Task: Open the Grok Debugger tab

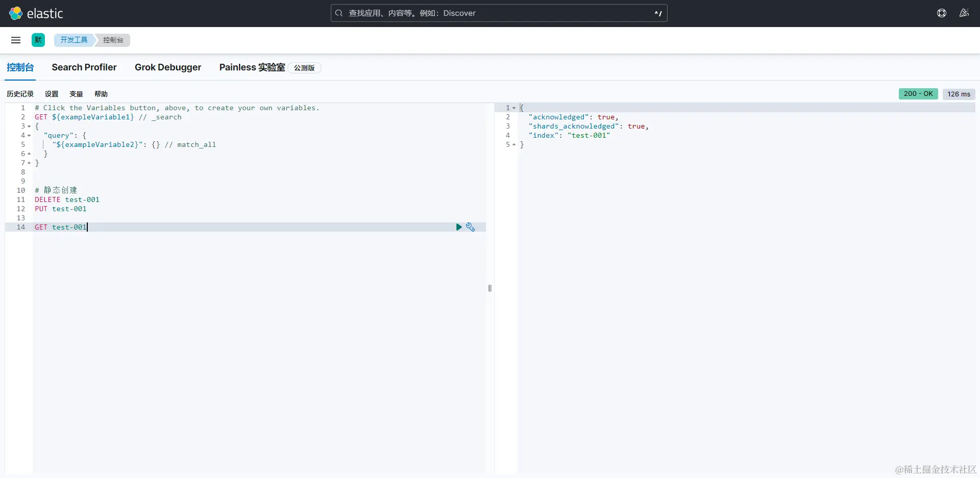Action: tap(168, 67)
